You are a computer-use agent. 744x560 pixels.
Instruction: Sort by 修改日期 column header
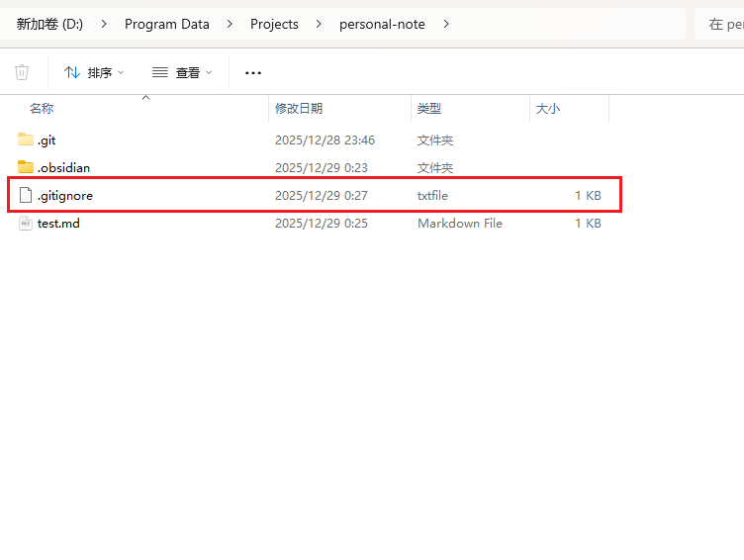[299, 109]
